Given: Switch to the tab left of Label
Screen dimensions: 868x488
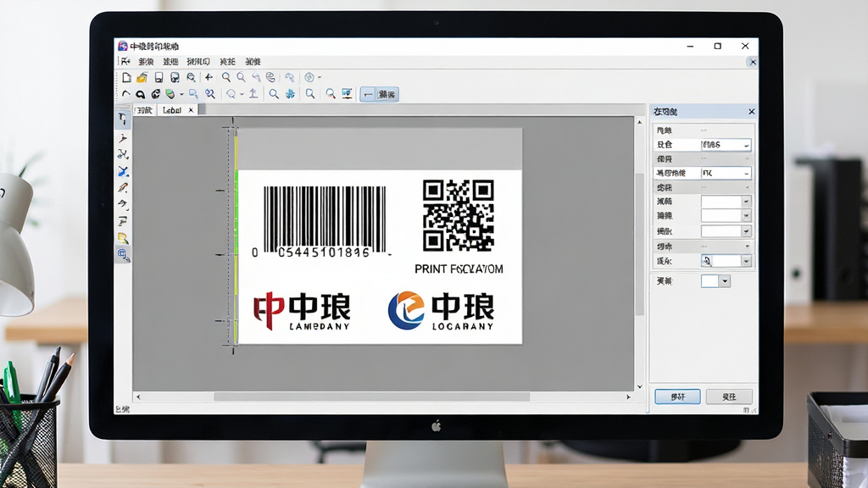Looking at the screenshot, I should (144, 110).
